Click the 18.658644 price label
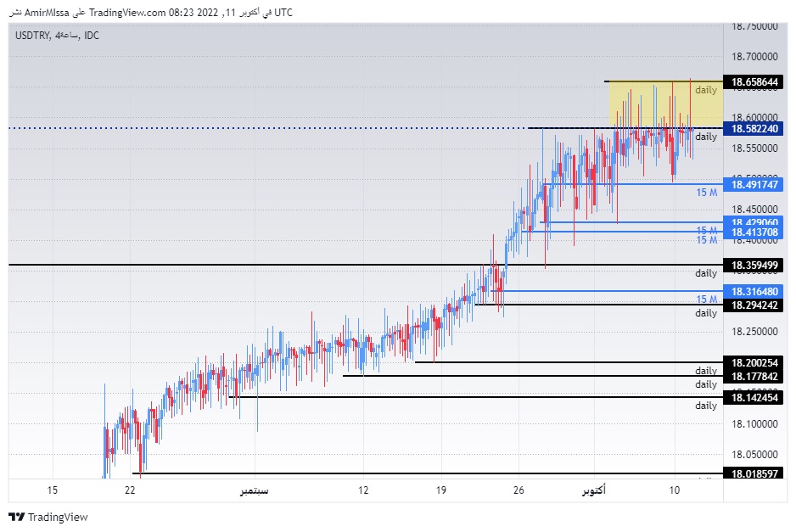Image resolution: width=796 pixels, height=532 pixels. pyautogui.click(x=756, y=82)
